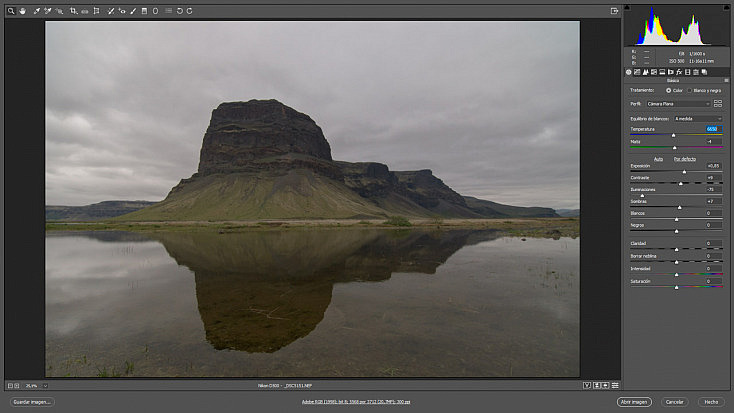The height and width of the screenshot is (413, 734).
Task: Open the Básico panel options menu
Action: (x=727, y=81)
